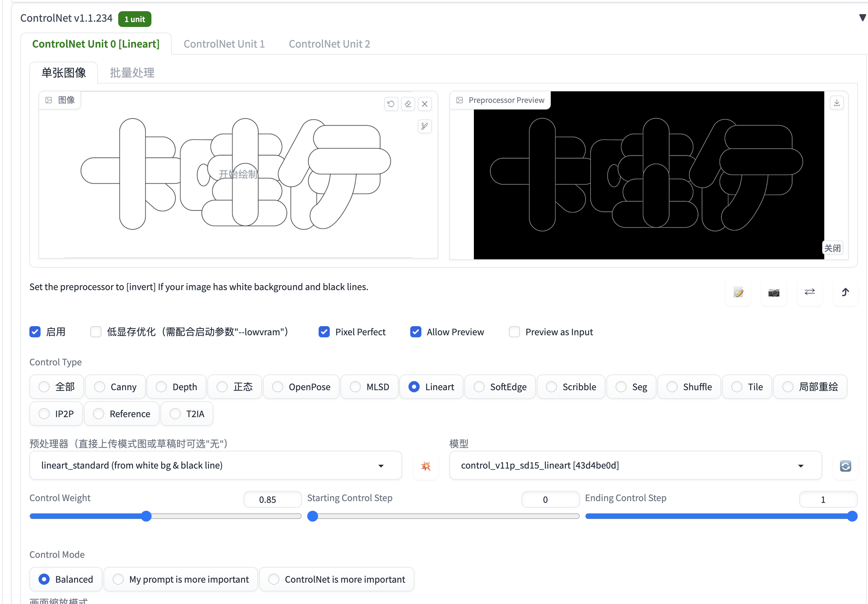Remove the uploaded image with X icon
This screenshot has height=604, width=868.
click(x=425, y=104)
